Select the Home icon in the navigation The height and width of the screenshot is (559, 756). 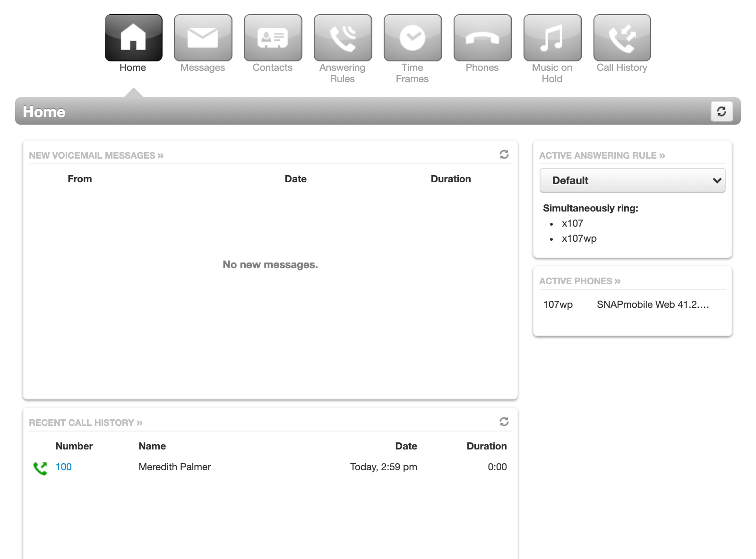(x=133, y=37)
